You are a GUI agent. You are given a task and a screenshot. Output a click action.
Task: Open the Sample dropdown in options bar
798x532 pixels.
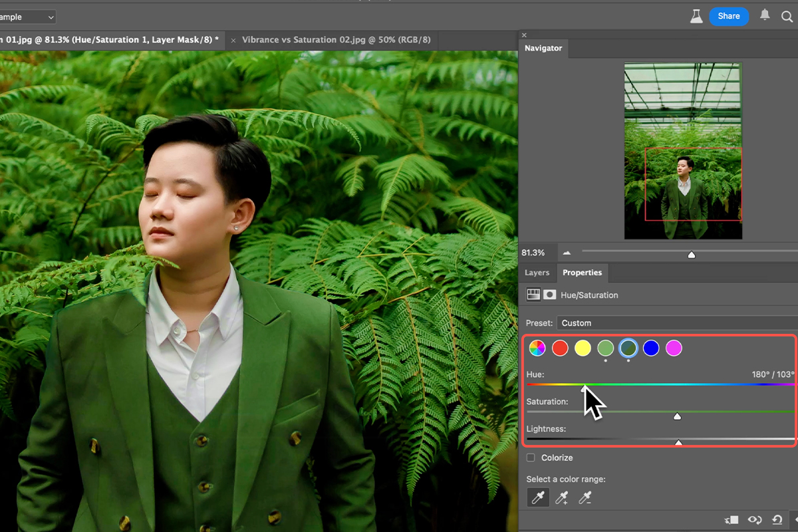point(27,17)
